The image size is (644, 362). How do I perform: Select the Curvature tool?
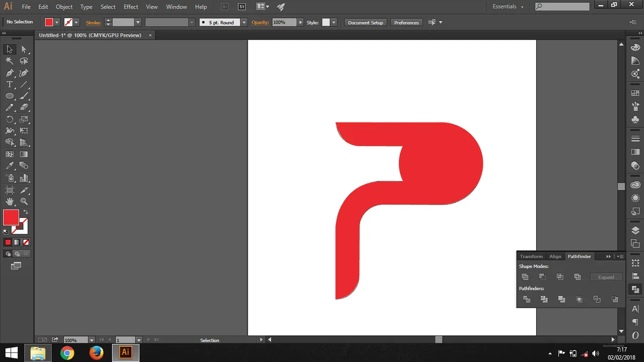coord(24,73)
